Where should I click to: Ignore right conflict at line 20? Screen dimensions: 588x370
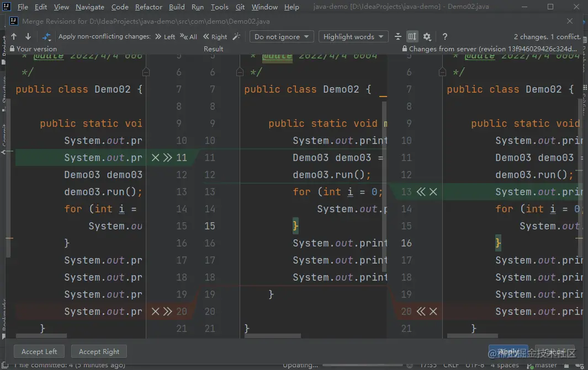pos(433,311)
